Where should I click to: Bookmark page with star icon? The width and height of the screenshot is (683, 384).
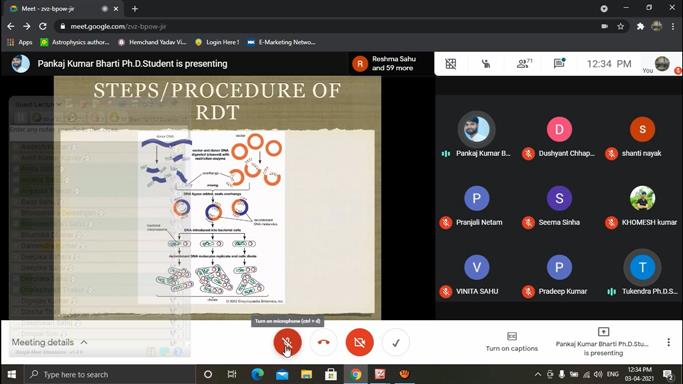click(x=621, y=27)
